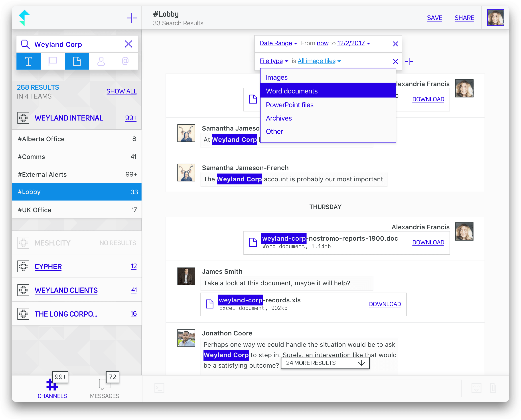Open the CYPHER team link
Screen dimensions: 521x420
click(48, 266)
